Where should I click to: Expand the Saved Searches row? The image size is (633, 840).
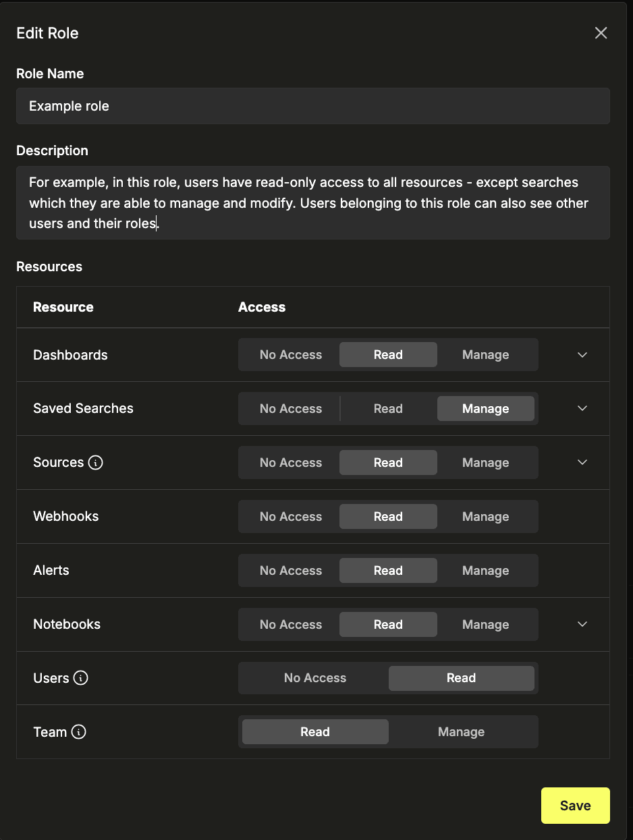pos(582,408)
